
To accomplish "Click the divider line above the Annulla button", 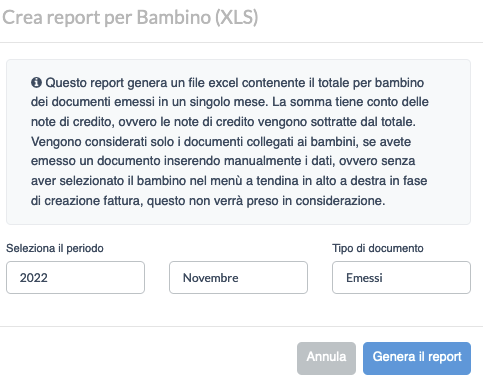I will coord(241,326).
